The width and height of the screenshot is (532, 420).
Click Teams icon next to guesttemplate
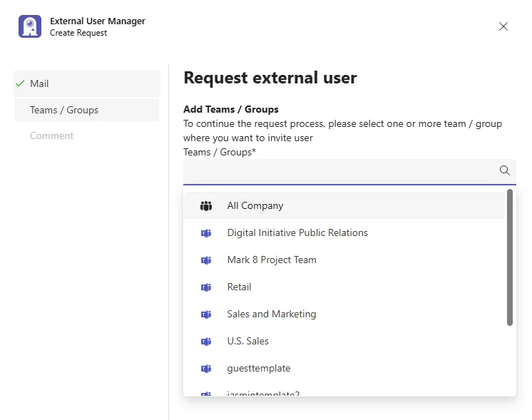[206, 369]
